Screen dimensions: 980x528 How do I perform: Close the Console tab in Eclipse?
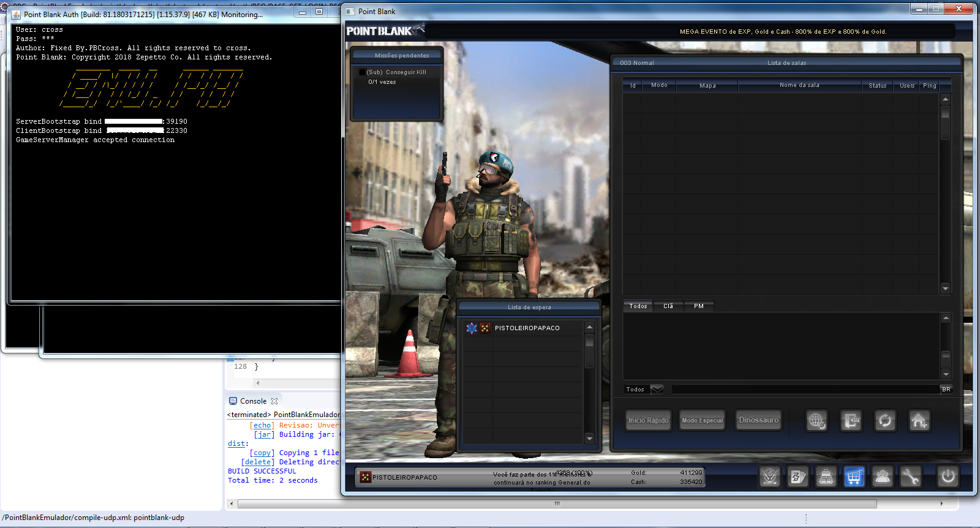(x=274, y=401)
